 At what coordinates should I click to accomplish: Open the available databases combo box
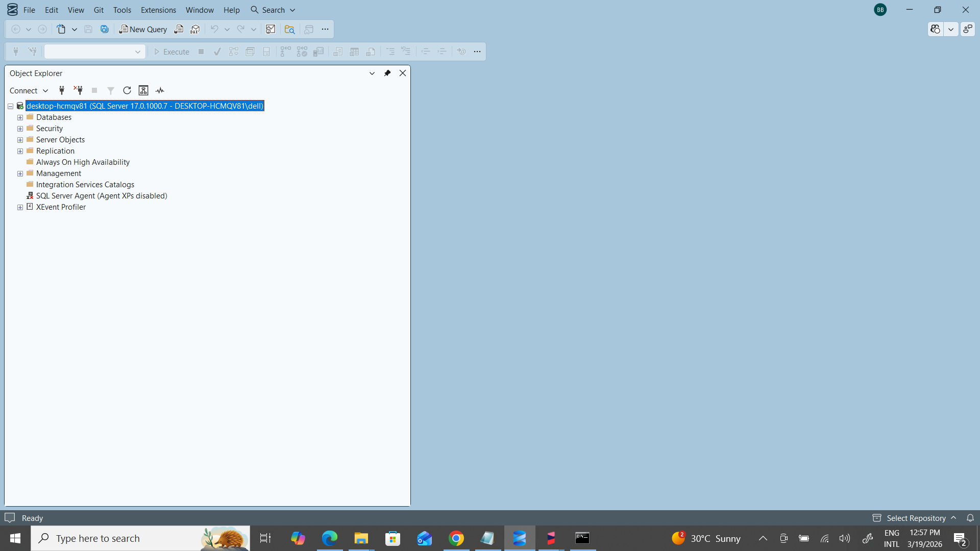click(x=94, y=52)
